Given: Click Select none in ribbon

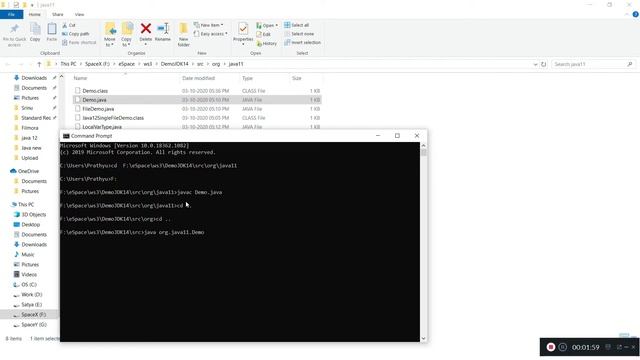Looking at the screenshot, I should 299,34.
